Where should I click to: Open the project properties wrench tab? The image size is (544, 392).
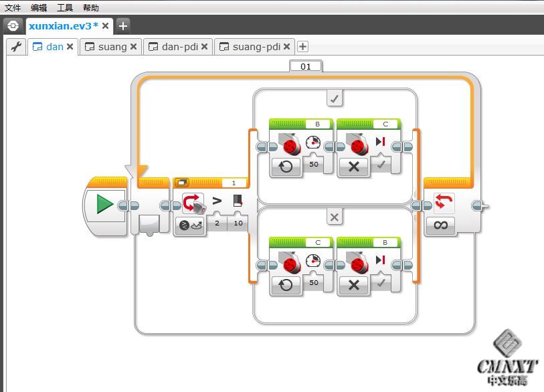point(17,47)
